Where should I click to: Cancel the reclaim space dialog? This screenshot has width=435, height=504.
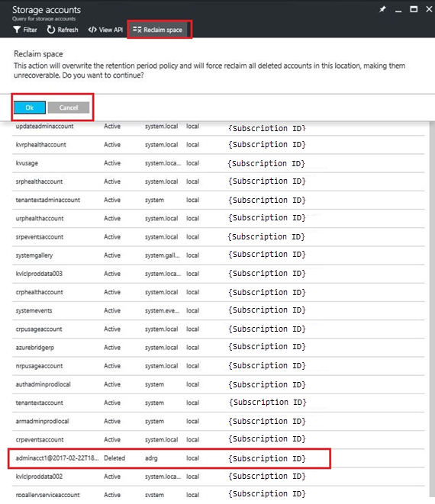[69, 108]
